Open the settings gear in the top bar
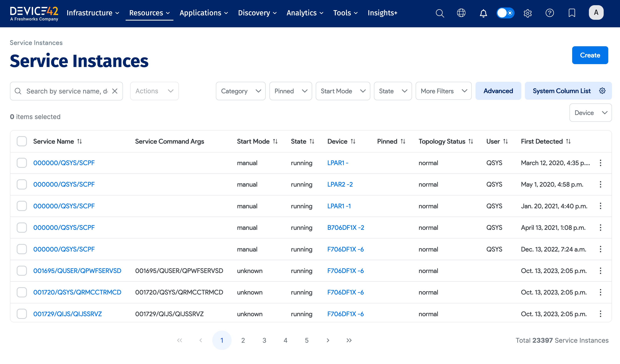 (527, 13)
